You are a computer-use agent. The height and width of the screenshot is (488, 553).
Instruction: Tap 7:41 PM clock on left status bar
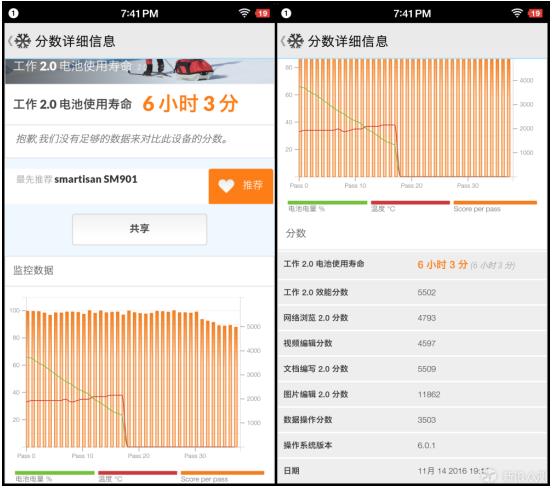click(x=139, y=13)
